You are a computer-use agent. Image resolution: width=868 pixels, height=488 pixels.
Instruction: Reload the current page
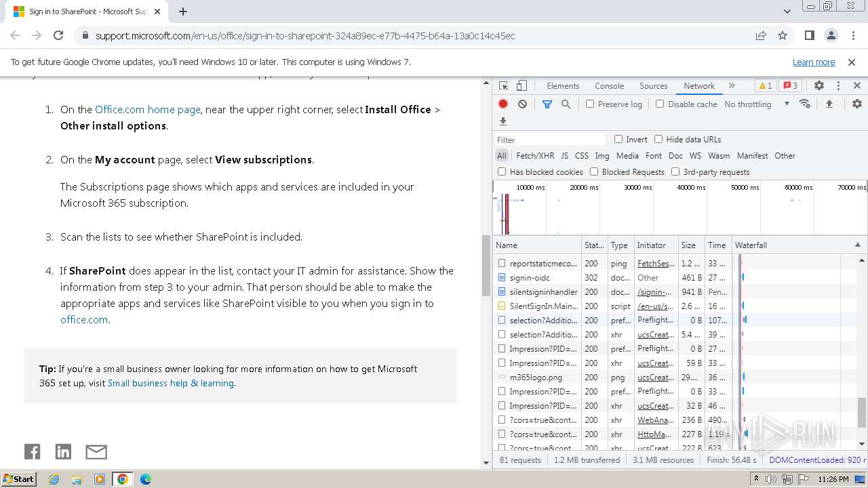(58, 35)
